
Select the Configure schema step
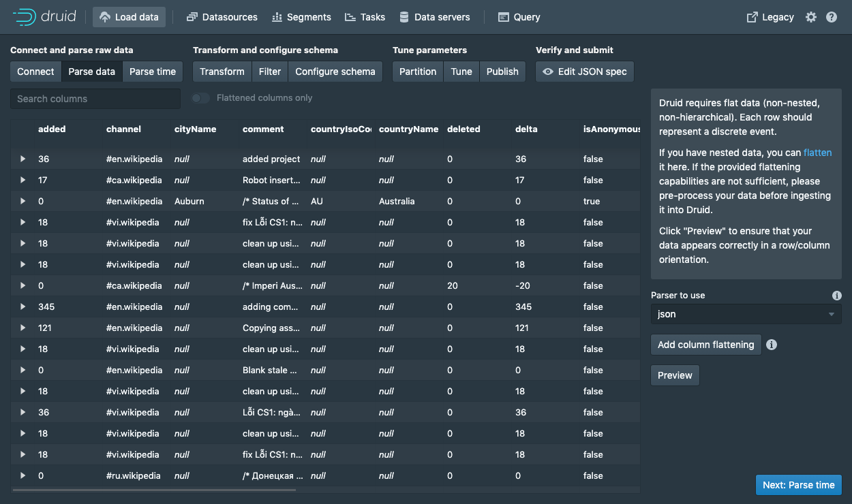pos(335,72)
